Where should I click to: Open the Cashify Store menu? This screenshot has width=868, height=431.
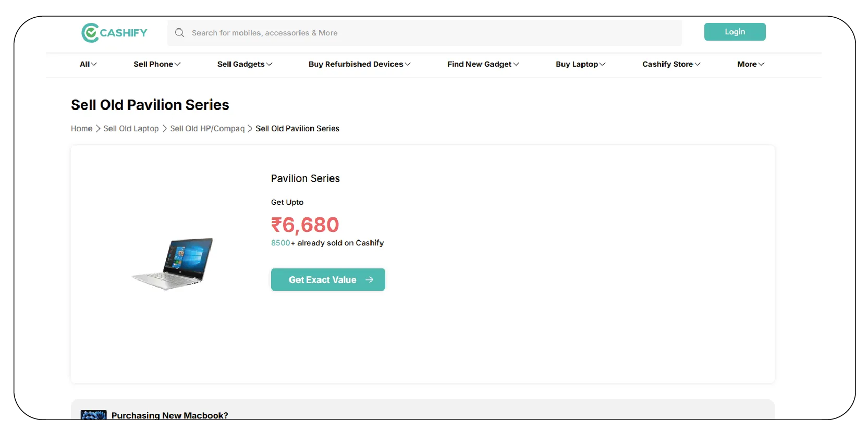pyautogui.click(x=670, y=64)
